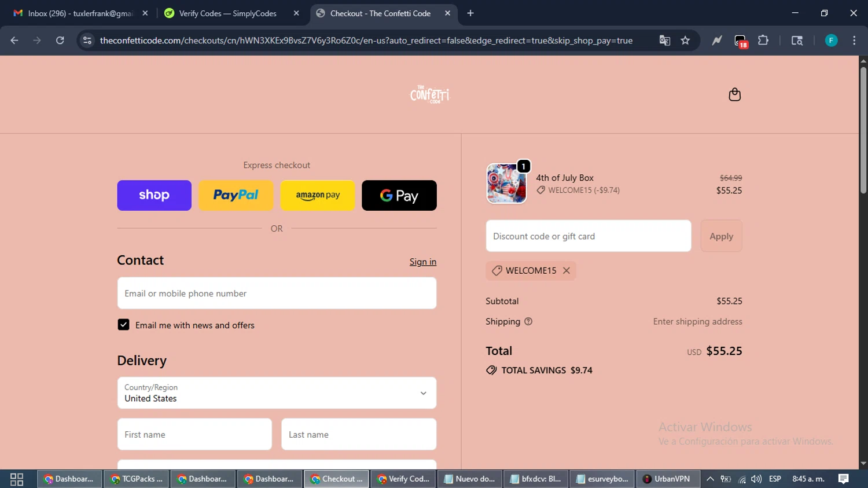Click The Confetti Code logo
This screenshot has height=488, width=868.
click(429, 94)
